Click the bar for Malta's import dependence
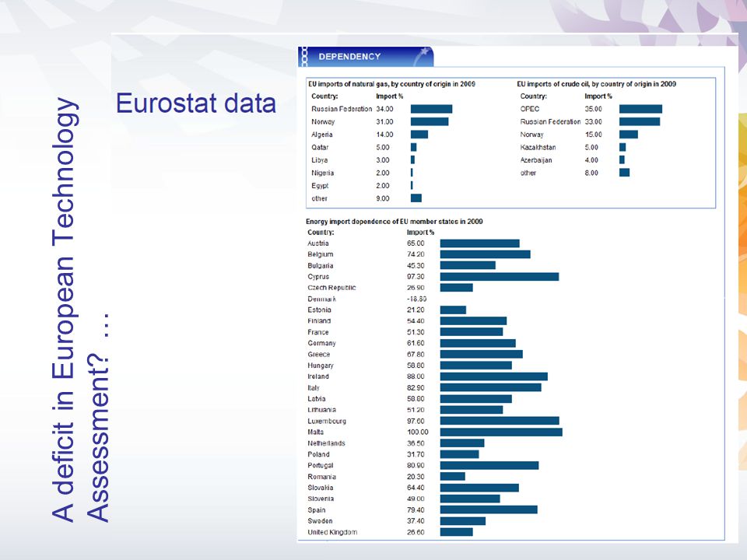Viewport: 747px width, 560px height. [x=501, y=432]
